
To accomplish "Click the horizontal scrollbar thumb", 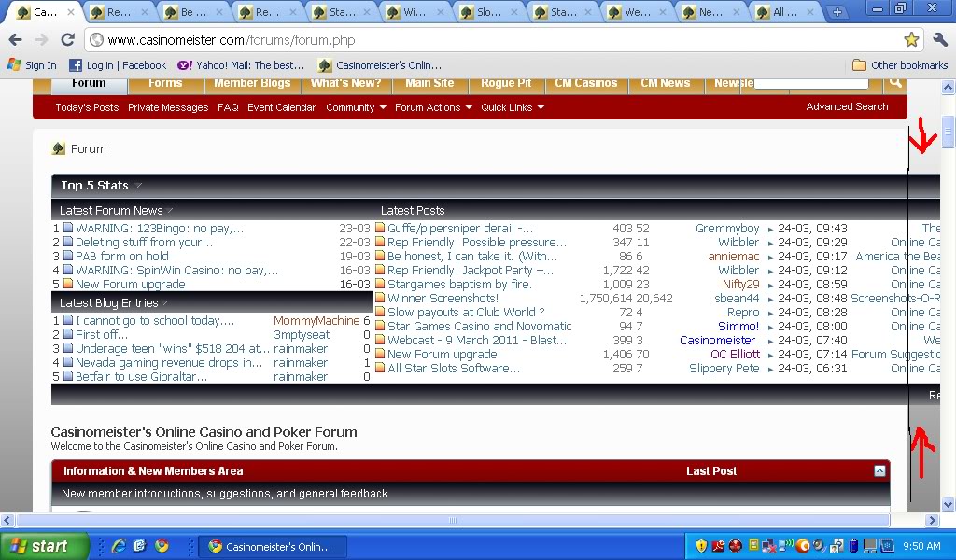I will click(x=453, y=521).
